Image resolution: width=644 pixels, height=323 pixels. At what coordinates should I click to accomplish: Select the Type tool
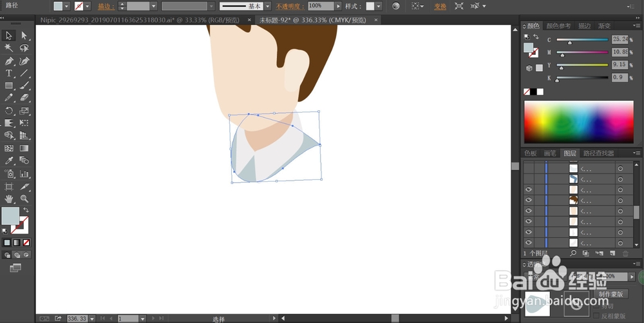(8, 73)
